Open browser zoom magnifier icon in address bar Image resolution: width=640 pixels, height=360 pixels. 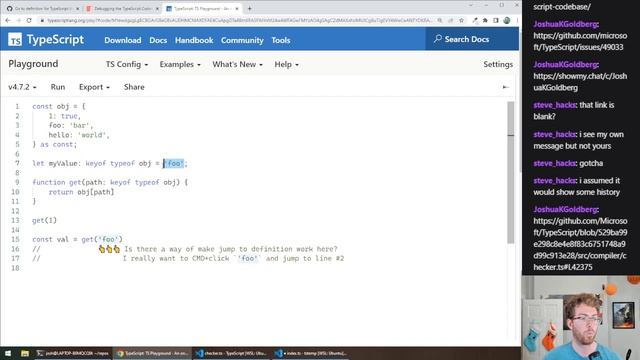440,20
